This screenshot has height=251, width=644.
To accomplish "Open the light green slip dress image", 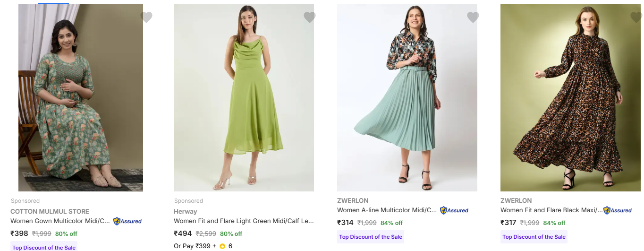I will pyautogui.click(x=244, y=98).
